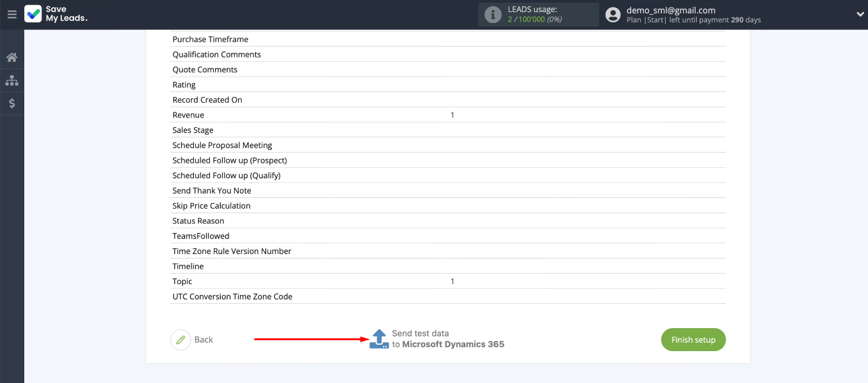
Task: Click the upload test data icon
Action: [379, 339]
